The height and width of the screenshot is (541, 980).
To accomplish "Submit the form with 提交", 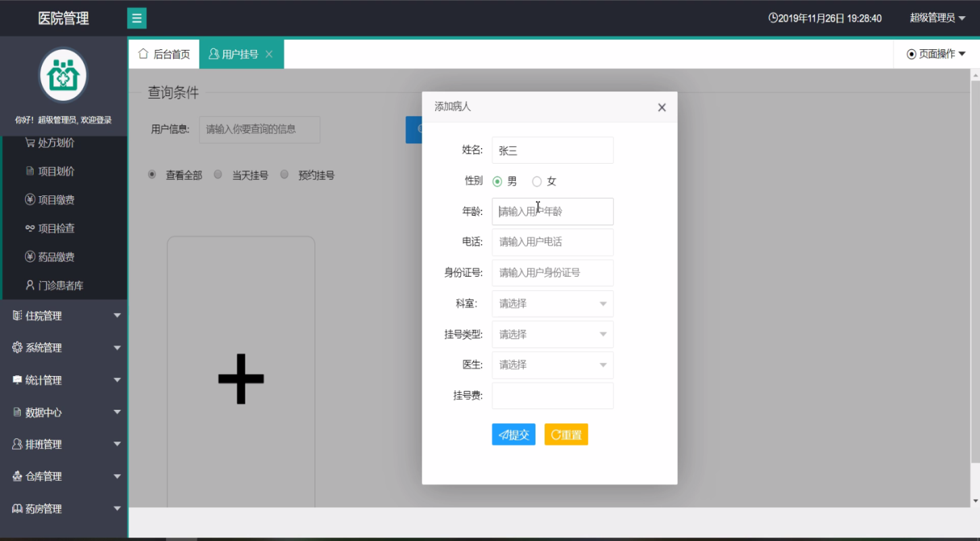I will (514, 435).
